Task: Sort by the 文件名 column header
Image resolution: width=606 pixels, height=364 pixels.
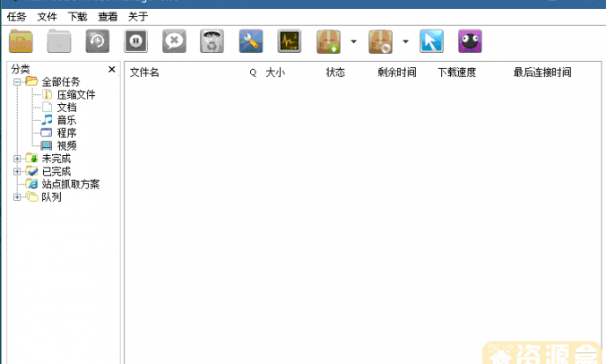Action: (144, 73)
